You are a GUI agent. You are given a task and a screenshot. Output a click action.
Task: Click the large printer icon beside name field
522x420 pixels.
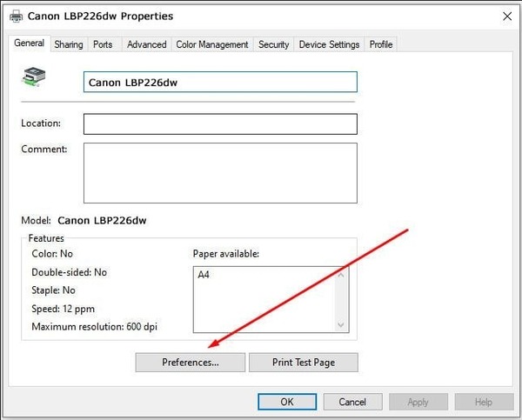(34, 77)
